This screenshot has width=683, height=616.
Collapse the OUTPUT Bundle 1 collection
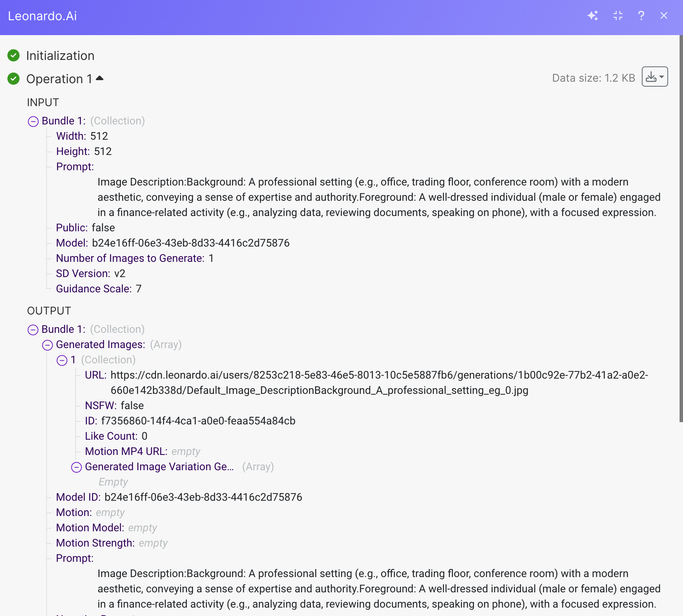pos(33,330)
